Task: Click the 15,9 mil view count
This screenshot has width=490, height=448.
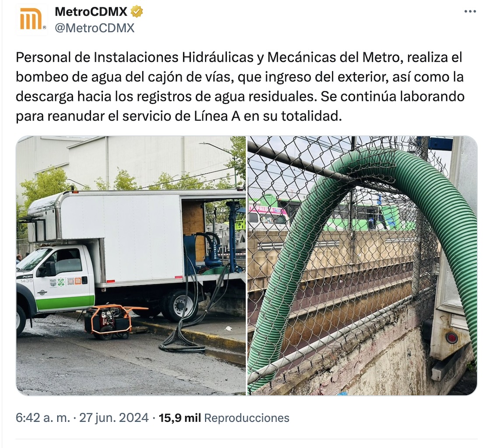Action: pyautogui.click(x=180, y=418)
